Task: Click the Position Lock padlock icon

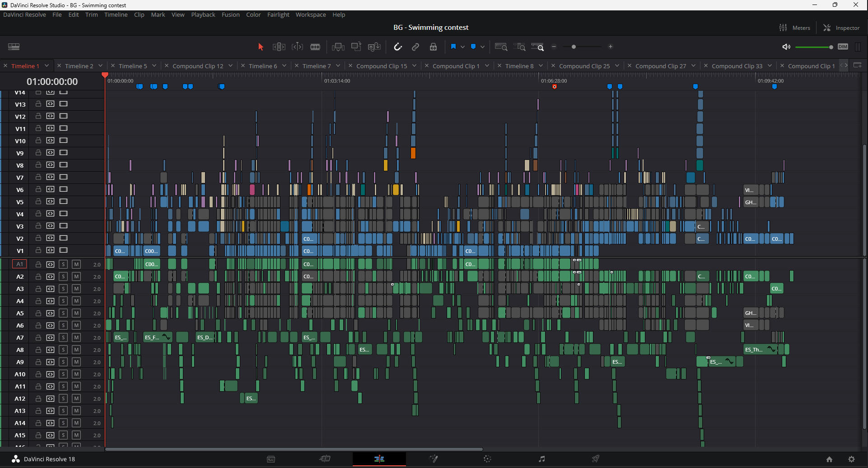Action: click(433, 47)
